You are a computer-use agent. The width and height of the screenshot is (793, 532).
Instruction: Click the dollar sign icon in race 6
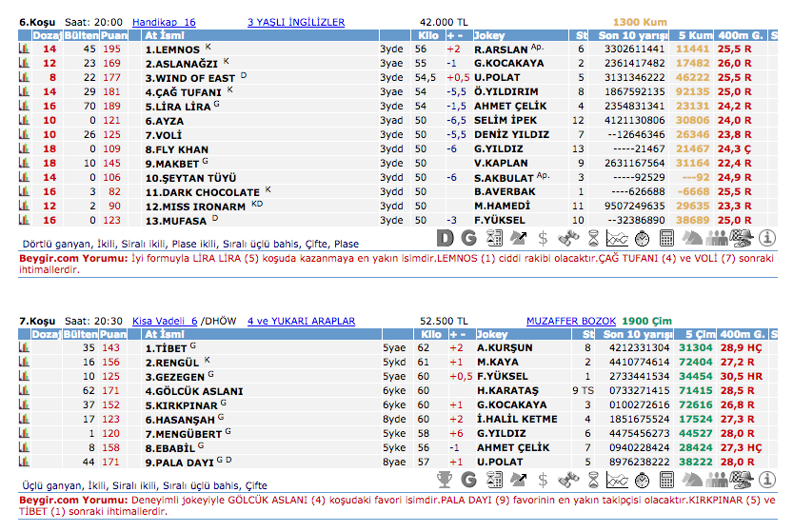(x=543, y=237)
